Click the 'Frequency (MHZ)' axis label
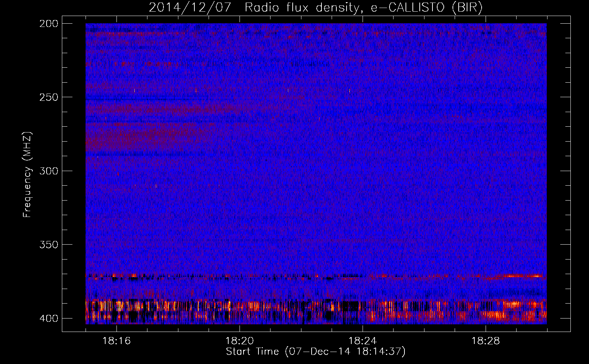Viewport: 589px width, 364px height. click(x=27, y=174)
